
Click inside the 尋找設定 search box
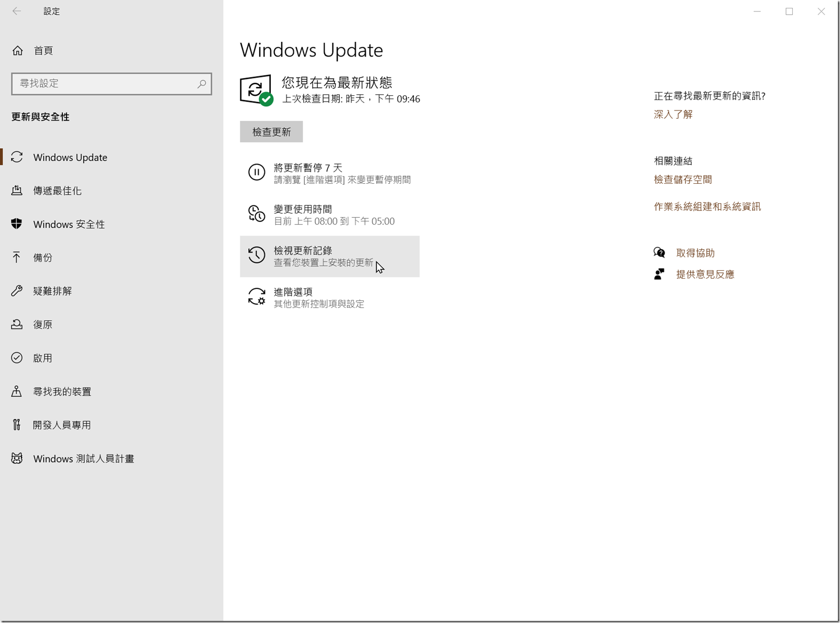(x=105, y=83)
